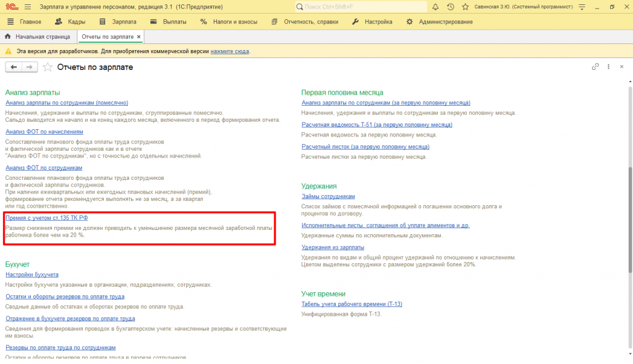Click the Анализ зарплаты section heading
The height and width of the screenshot is (364, 633).
point(32,93)
